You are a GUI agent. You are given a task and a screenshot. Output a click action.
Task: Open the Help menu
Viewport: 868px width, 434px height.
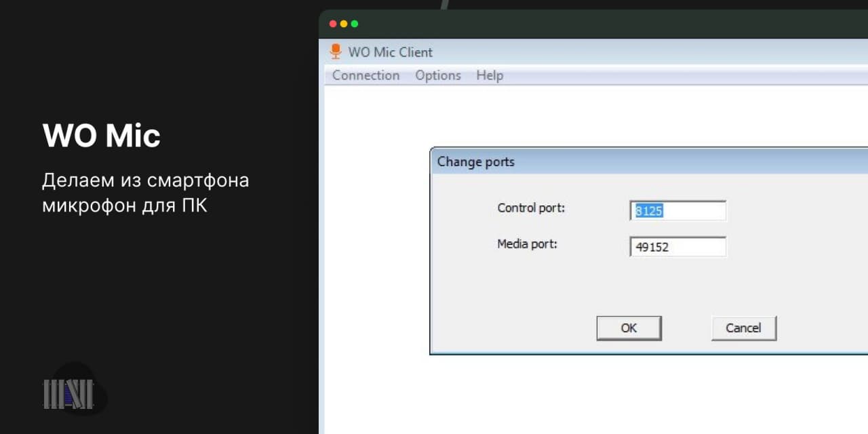pyautogui.click(x=490, y=75)
